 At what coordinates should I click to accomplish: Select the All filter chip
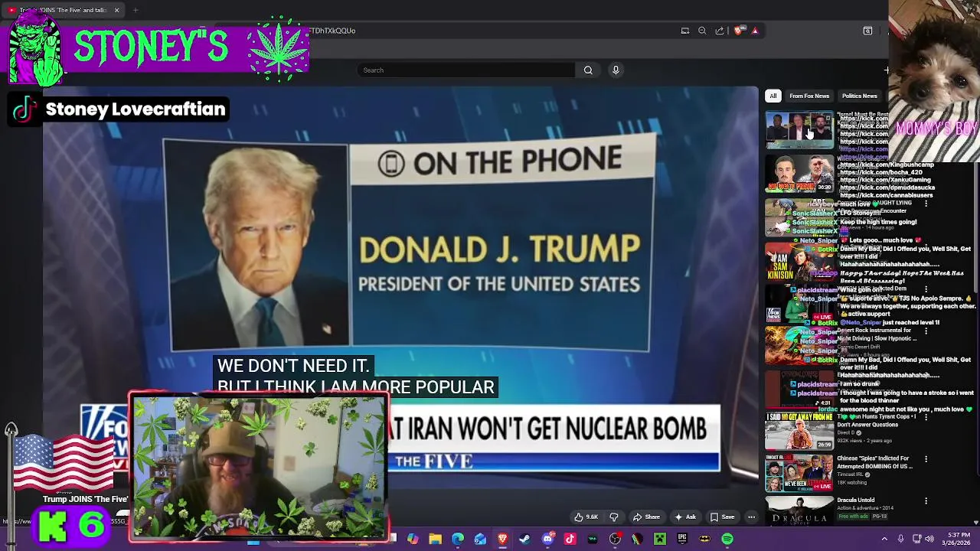point(773,96)
